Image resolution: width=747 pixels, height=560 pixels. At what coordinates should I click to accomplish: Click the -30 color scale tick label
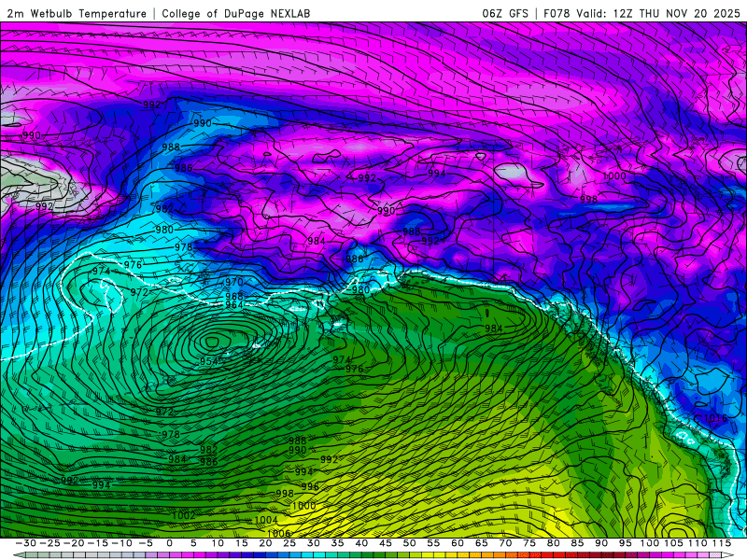click(x=25, y=543)
